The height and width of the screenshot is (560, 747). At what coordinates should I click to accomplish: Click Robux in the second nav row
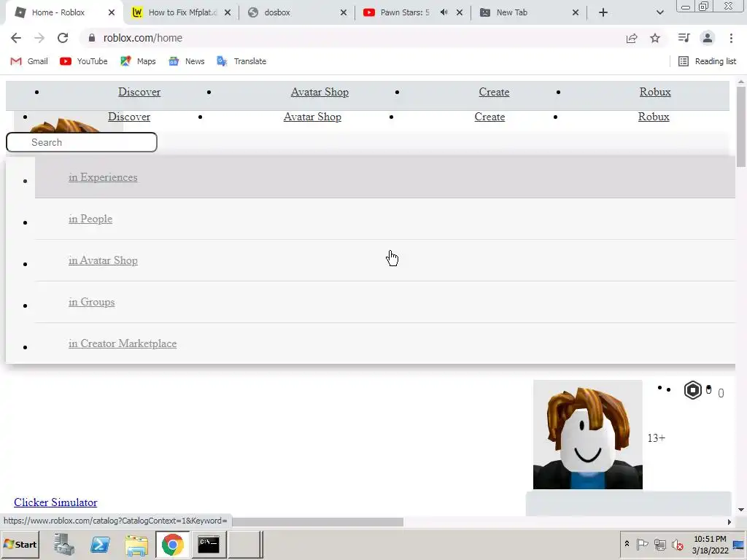(x=654, y=117)
